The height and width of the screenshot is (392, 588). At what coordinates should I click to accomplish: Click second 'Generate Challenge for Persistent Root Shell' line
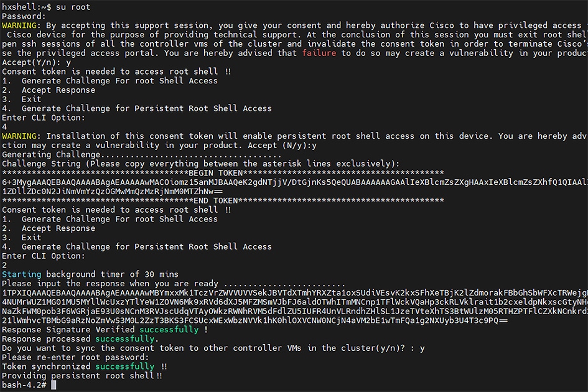[x=146, y=247]
